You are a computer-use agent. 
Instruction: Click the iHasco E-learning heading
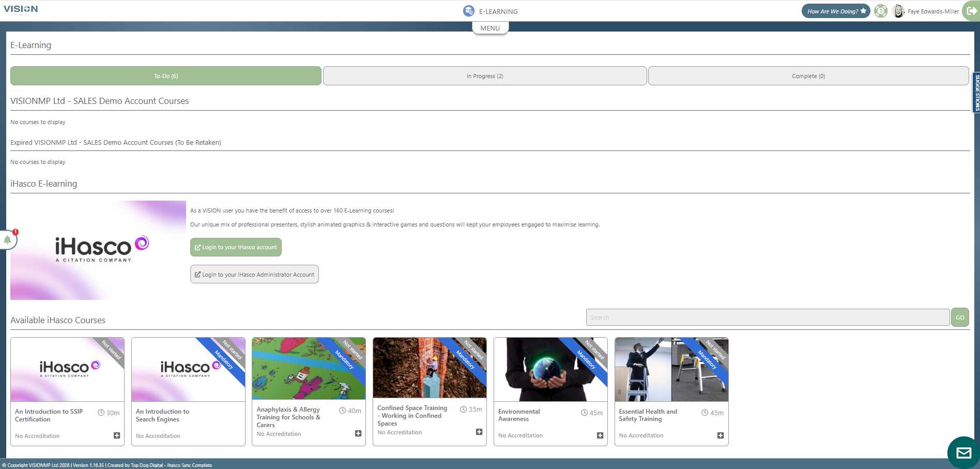[x=43, y=184]
